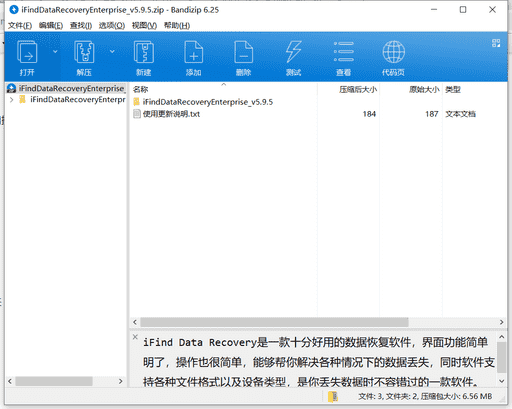Click the comment panel vertical scrollbar thumb
This screenshot has height=409, width=512.
click(501, 357)
